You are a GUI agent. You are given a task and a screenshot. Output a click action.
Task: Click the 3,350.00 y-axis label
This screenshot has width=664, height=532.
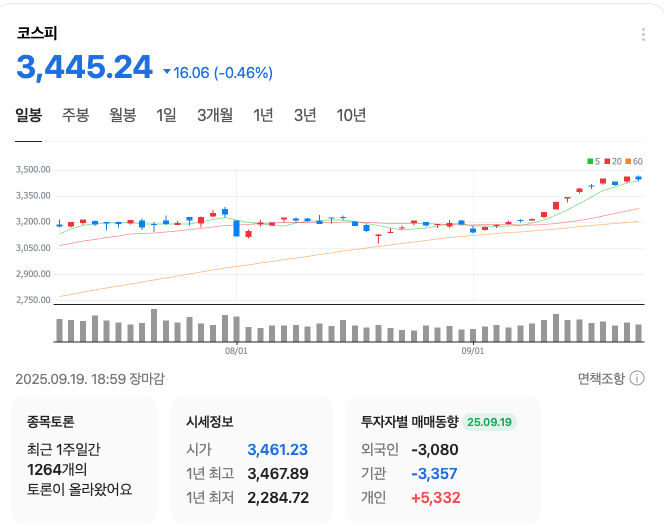[x=33, y=196]
